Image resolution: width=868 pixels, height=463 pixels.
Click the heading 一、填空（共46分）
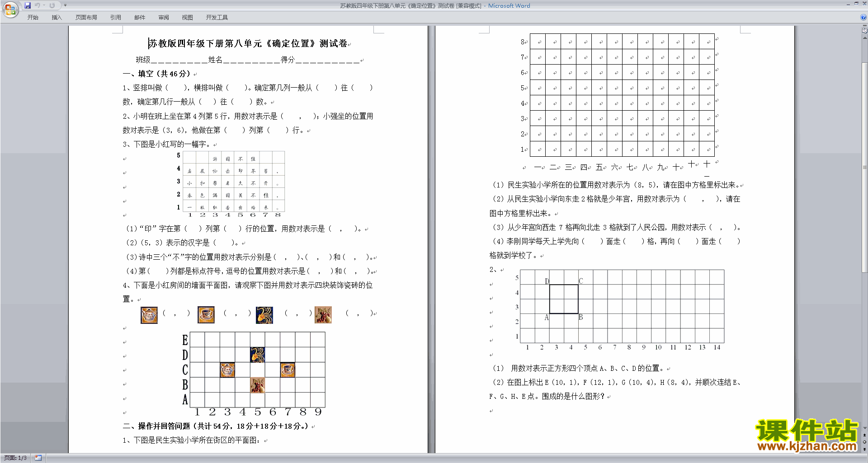157,74
